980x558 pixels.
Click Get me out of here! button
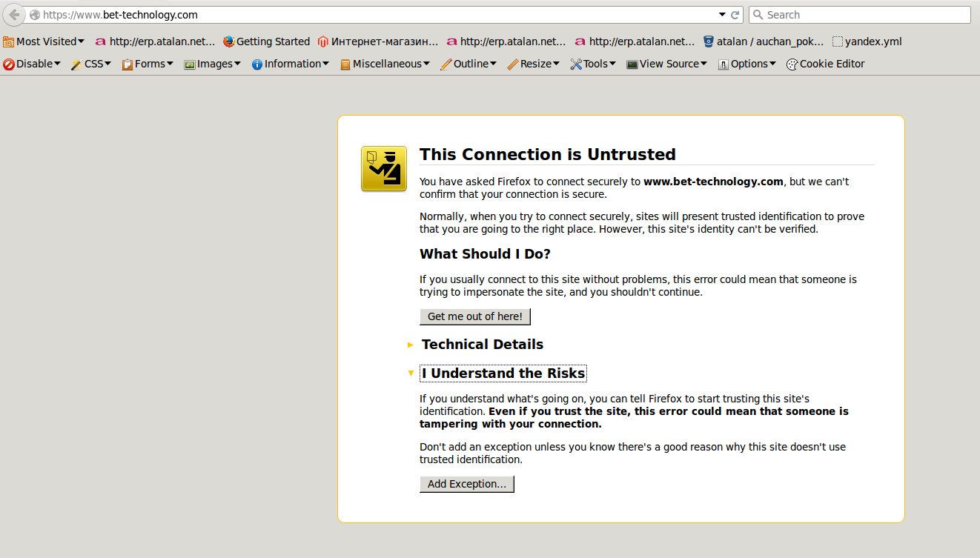pyautogui.click(x=475, y=316)
